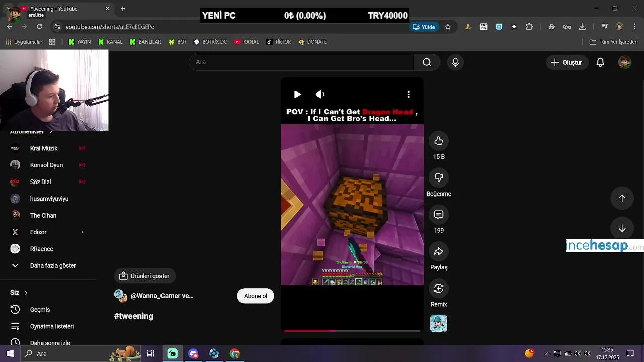The width and height of the screenshot is (644, 362).
Task: Go to previous short with up arrow
Action: pos(622,198)
